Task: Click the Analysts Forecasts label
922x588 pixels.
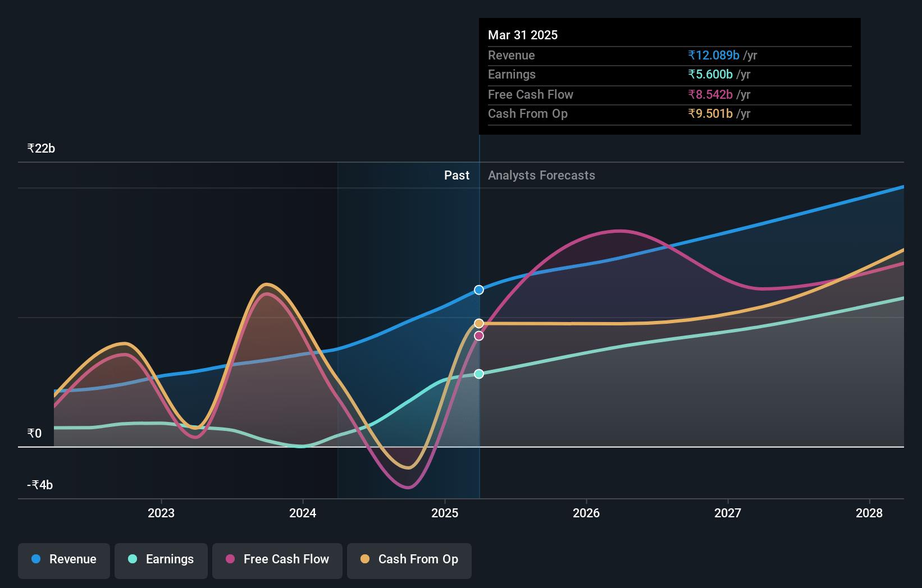Action: point(541,175)
